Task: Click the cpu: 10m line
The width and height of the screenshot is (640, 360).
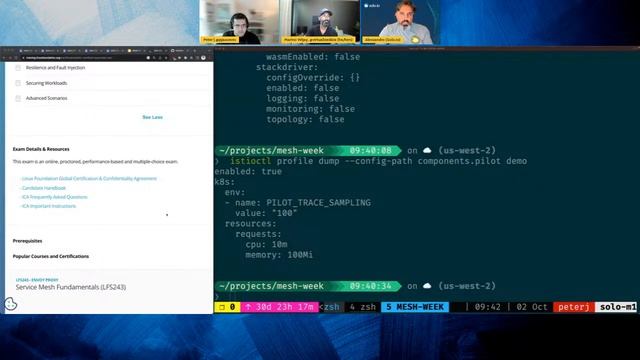Action: tap(266, 244)
